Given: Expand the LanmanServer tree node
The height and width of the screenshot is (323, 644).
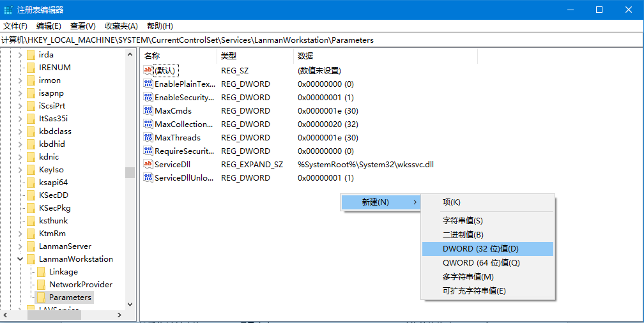Looking at the screenshot, I should (20, 246).
